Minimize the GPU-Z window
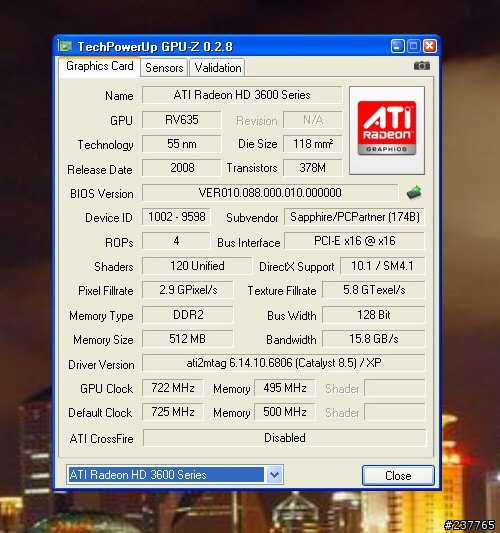This screenshot has width=500, height=533. point(397,46)
